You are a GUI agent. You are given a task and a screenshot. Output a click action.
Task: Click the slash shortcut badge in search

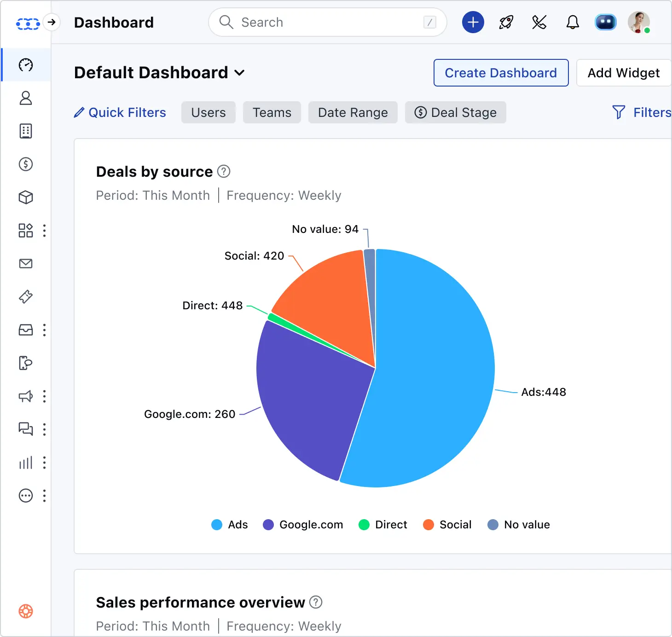(x=429, y=22)
